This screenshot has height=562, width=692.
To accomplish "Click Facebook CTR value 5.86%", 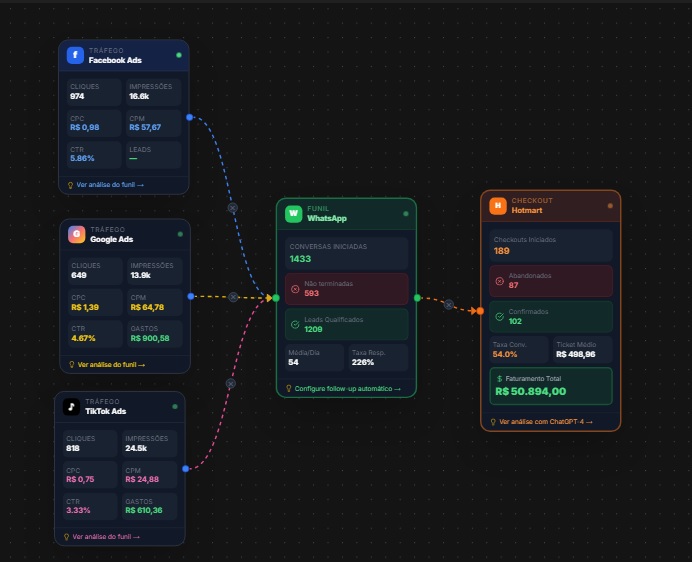I will 82,158.
